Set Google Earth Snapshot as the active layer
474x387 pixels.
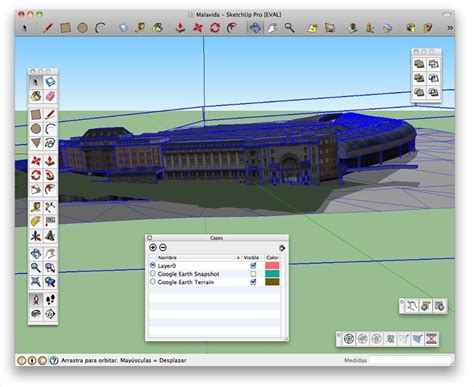pos(153,274)
